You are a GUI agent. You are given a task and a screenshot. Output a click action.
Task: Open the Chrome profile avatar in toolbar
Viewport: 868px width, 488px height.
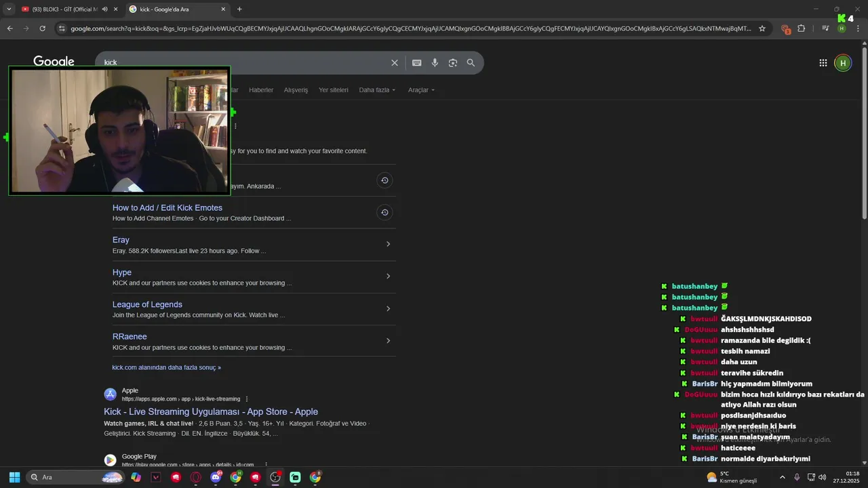coord(842,28)
